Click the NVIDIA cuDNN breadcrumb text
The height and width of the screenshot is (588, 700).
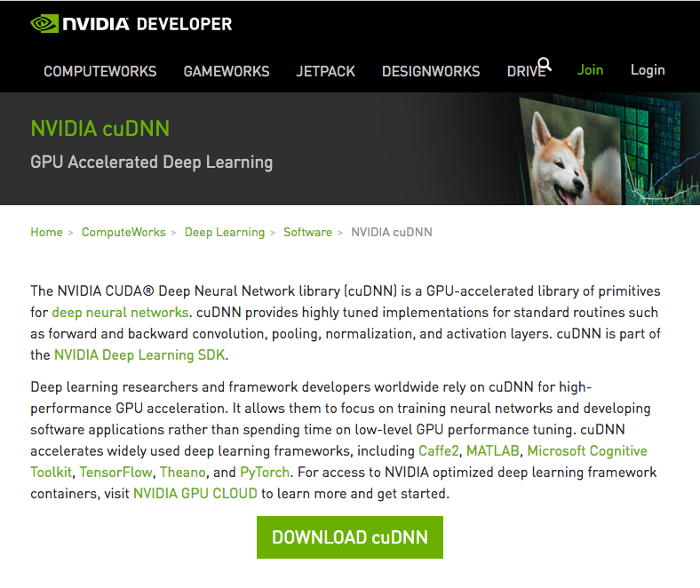(x=392, y=232)
